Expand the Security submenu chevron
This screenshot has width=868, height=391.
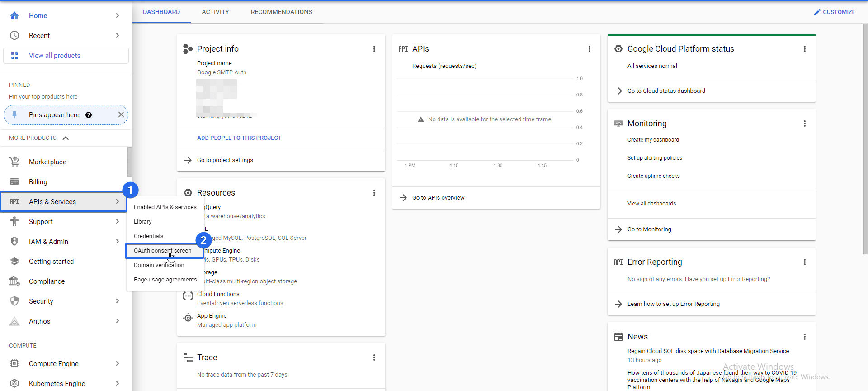[x=118, y=301]
